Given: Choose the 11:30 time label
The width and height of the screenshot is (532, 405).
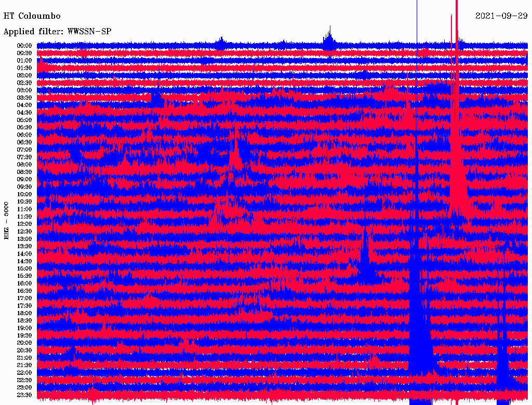Looking at the screenshot, I should (24, 217).
